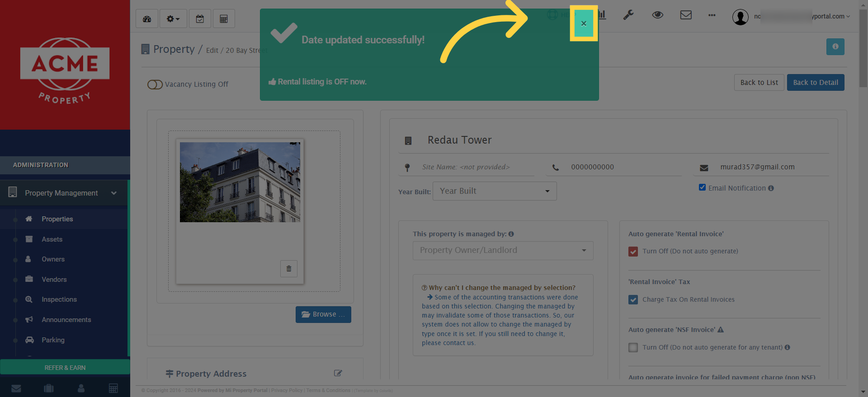Click the user icon in sidebar footer
868x397 pixels.
(x=81, y=388)
